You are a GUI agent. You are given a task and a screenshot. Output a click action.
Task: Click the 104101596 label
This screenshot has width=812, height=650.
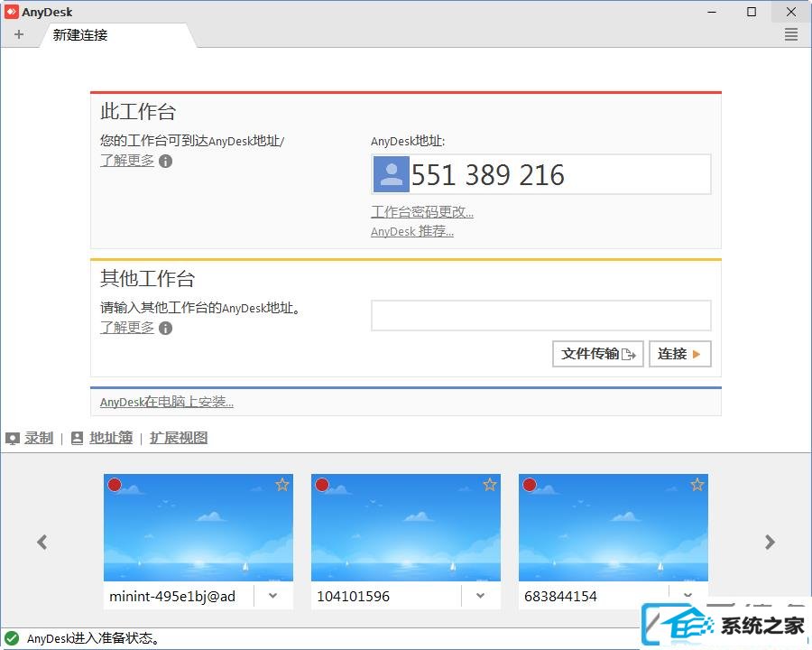coord(353,596)
